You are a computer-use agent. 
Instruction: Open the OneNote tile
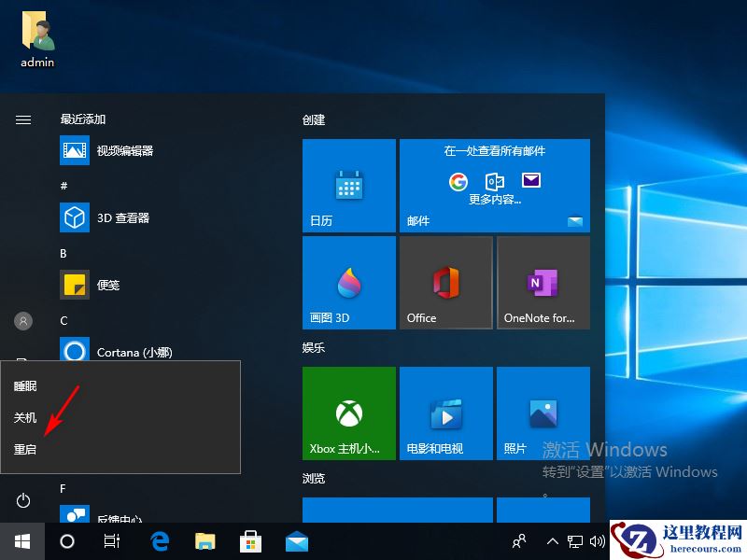pyautogui.click(x=543, y=282)
